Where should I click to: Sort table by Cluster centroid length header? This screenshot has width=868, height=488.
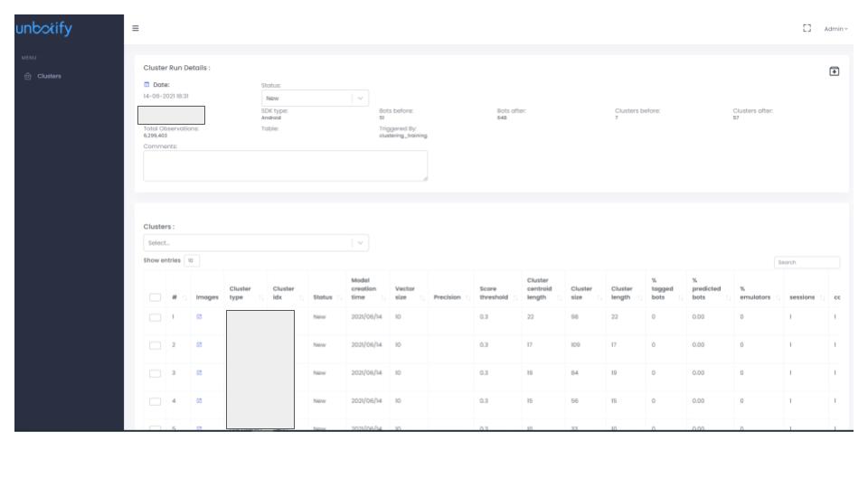(539, 289)
